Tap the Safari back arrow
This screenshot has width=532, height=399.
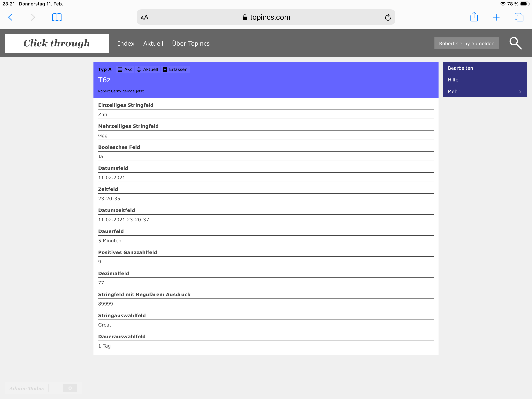pos(10,17)
